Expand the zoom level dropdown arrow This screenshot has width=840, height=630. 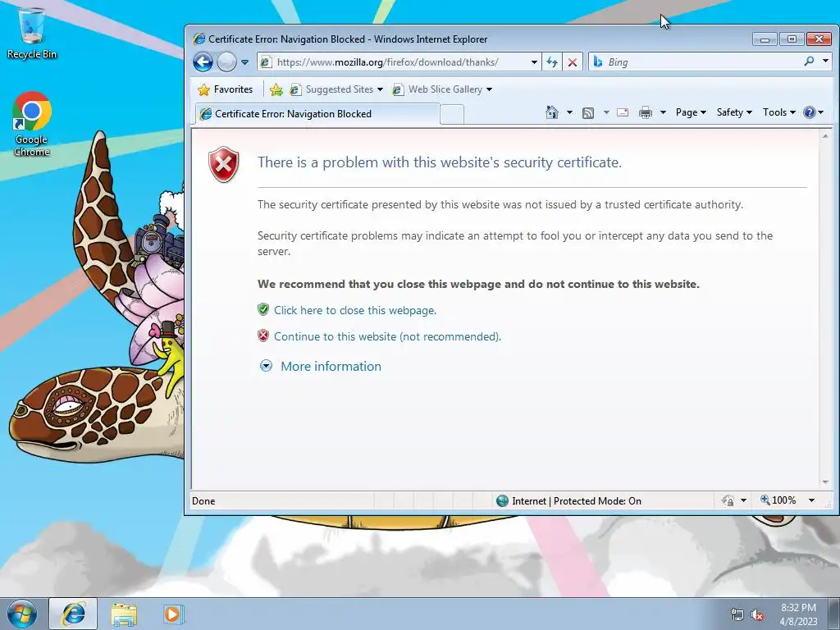(811, 500)
